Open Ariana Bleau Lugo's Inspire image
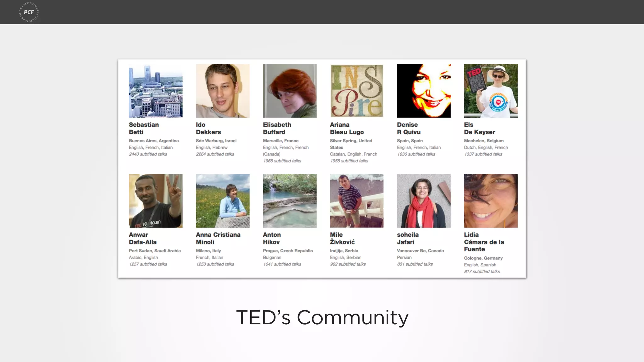This screenshot has height=362, width=644. point(357,91)
